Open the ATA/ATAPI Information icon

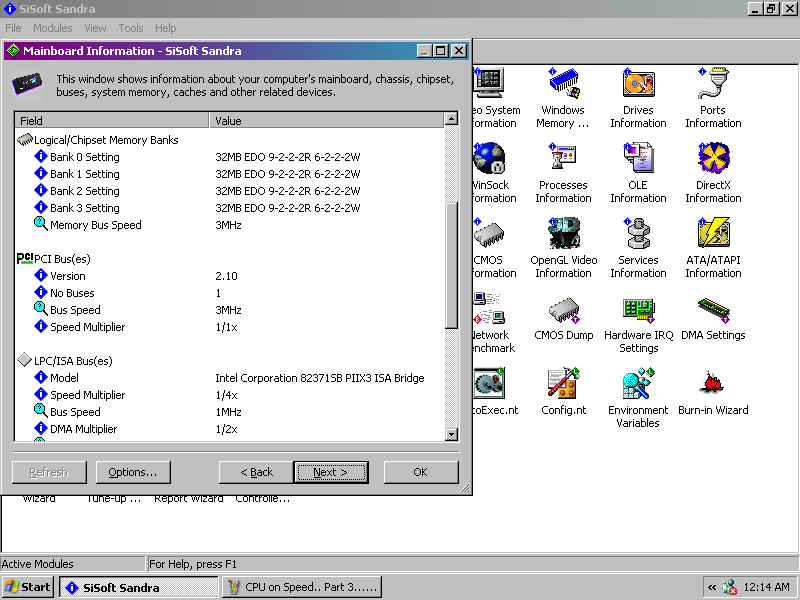tap(713, 235)
